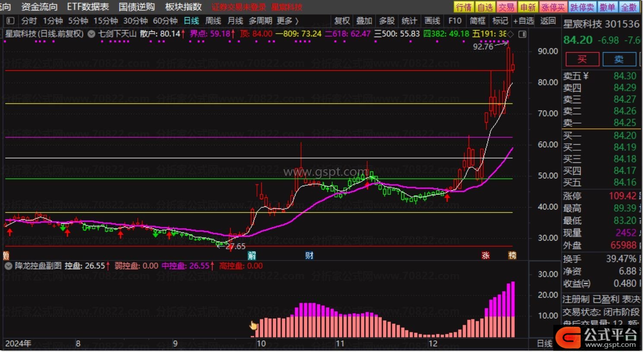Select the 15分钟 period
Image resolution: width=644 pixels, height=352 pixels.
(x=106, y=21)
